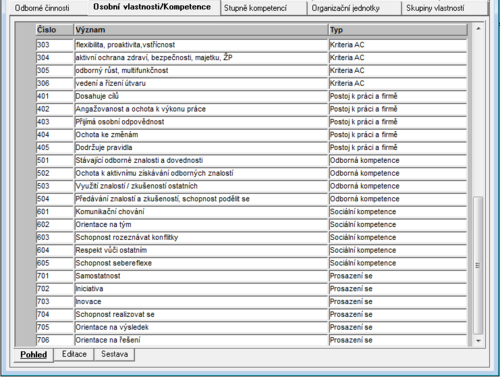Select Využití znalostí / zkušeností ostatních
500x377 pixels.
point(201,186)
